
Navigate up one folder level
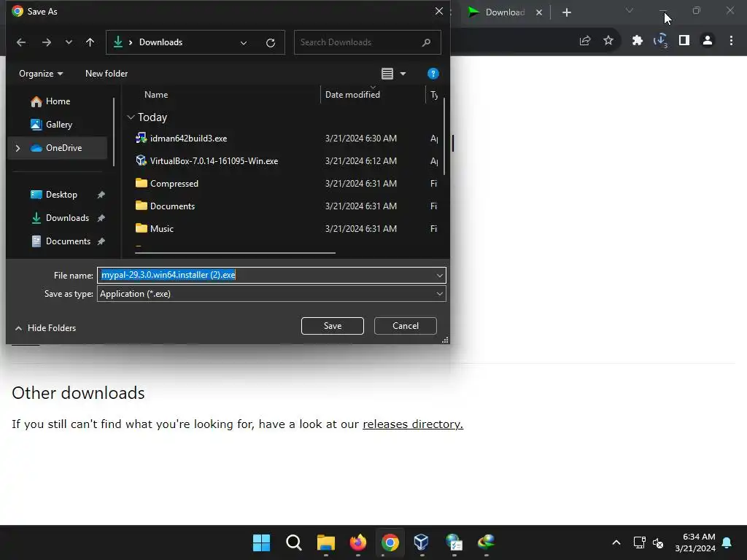[x=90, y=42]
